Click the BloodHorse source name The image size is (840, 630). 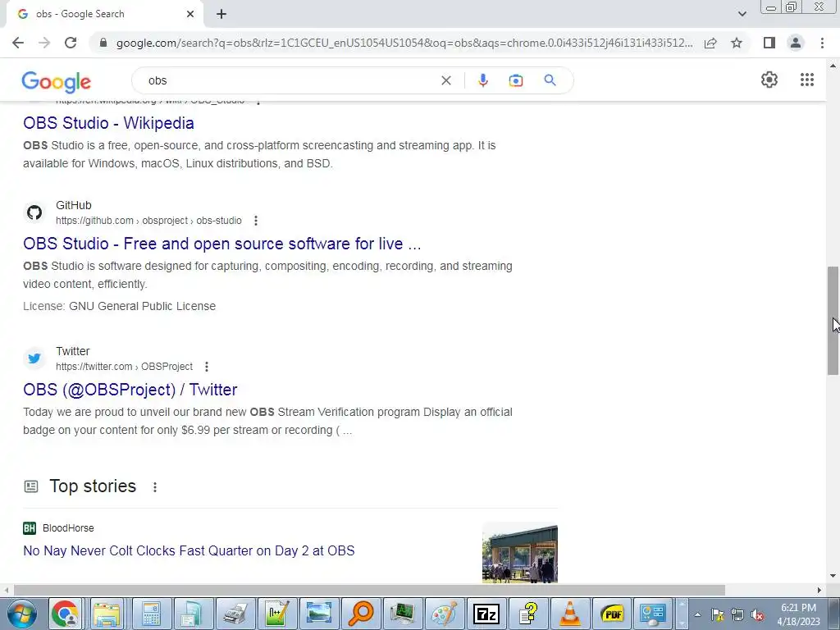point(68,528)
